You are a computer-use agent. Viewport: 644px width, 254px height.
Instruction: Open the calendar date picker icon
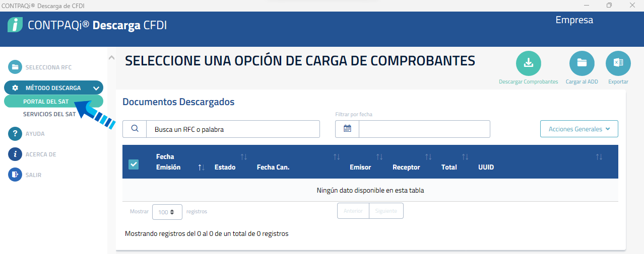(347, 129)
